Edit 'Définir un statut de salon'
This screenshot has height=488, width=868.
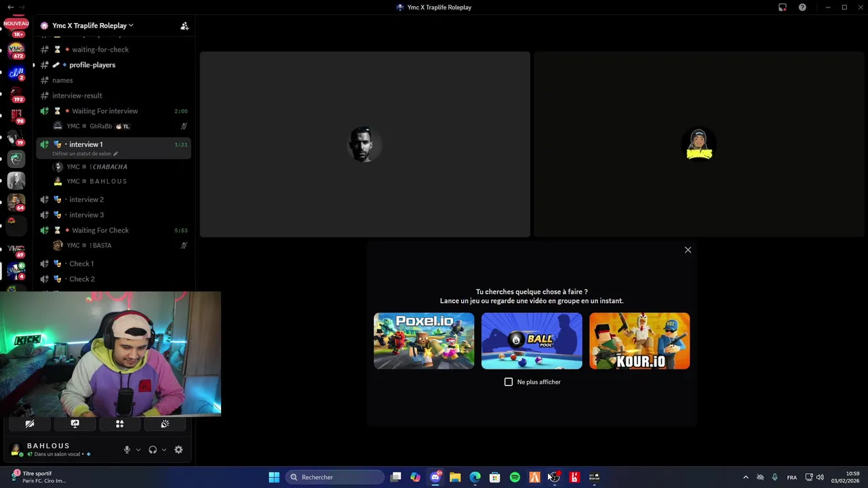coord(85,154)
